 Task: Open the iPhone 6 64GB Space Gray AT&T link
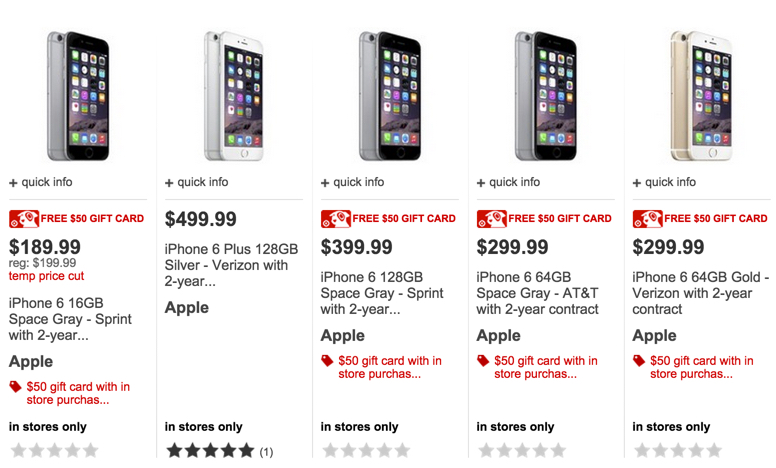point(538,293)
